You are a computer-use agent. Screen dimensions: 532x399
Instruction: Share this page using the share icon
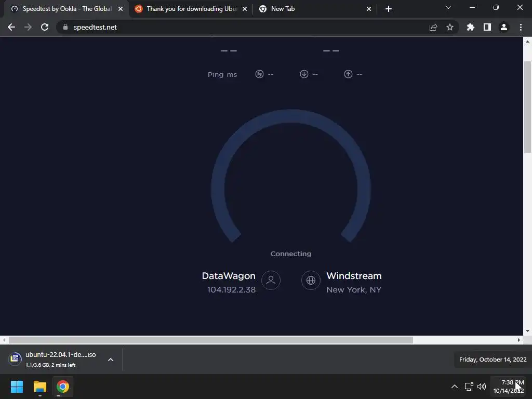coord(433,27)
